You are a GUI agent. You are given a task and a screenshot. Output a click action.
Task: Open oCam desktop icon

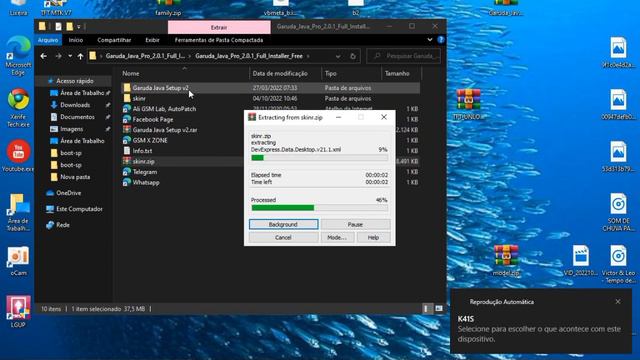click(18, 260)
